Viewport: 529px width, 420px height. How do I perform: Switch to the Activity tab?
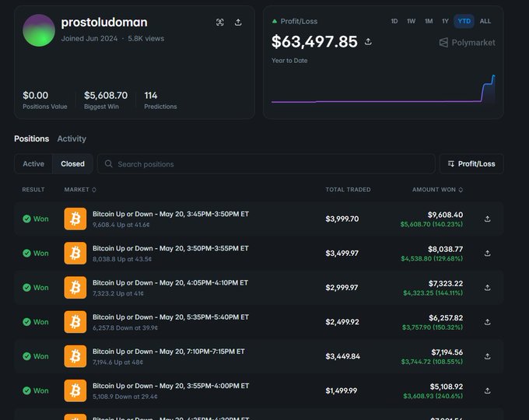tap(72, 138)
